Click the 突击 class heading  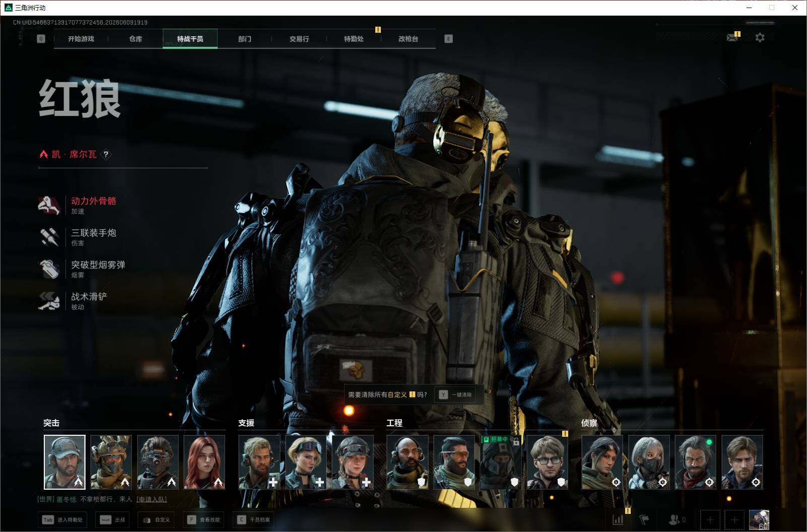click(51, 423)
